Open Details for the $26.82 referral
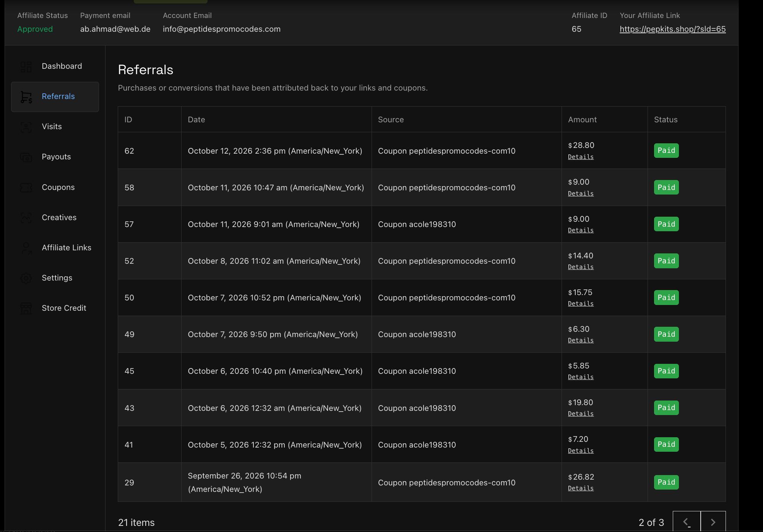The width and height of the screenshot is (763, 532). click(581, 488)
